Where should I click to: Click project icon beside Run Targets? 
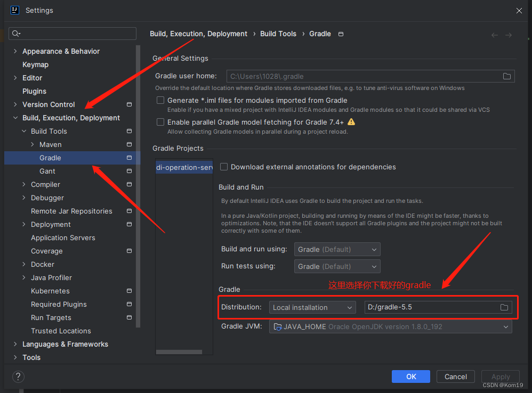[x=129, y=317]
